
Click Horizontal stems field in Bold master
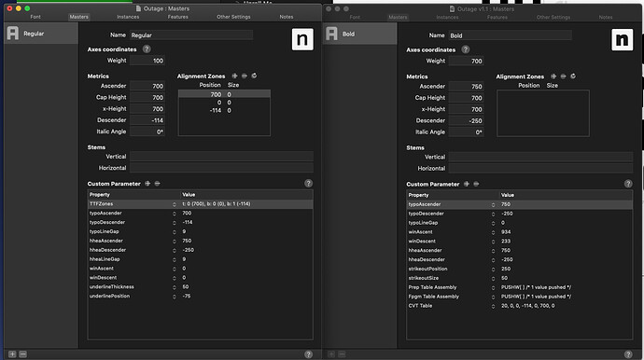tap(540, 168)
